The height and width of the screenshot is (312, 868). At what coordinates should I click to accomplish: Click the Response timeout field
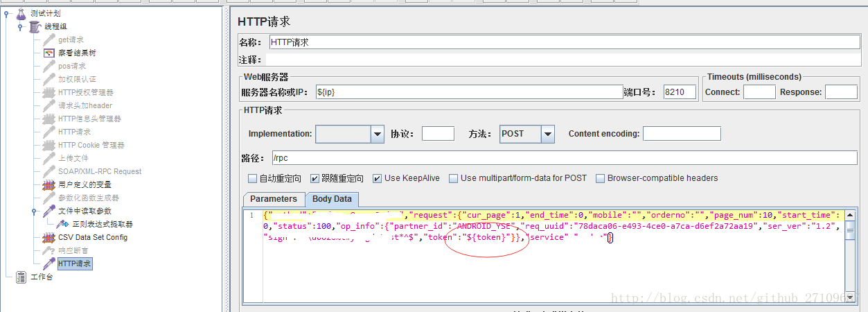(x=841, y=92)
